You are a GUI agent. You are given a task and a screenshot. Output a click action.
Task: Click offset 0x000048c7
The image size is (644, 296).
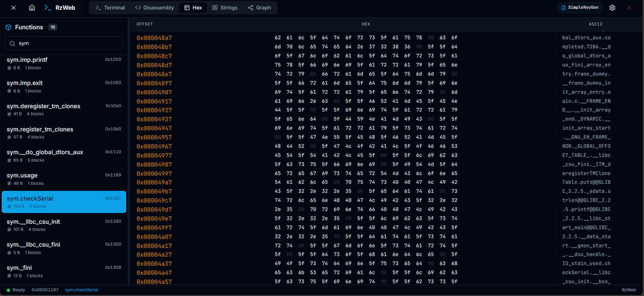tap(154, 56)
